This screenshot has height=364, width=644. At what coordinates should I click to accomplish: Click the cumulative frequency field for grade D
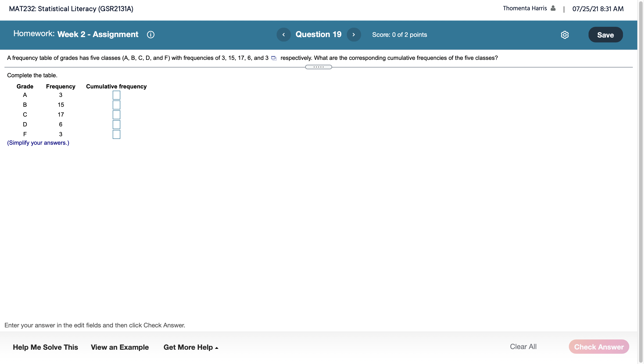pyautogui.click(x=116, y=125)
